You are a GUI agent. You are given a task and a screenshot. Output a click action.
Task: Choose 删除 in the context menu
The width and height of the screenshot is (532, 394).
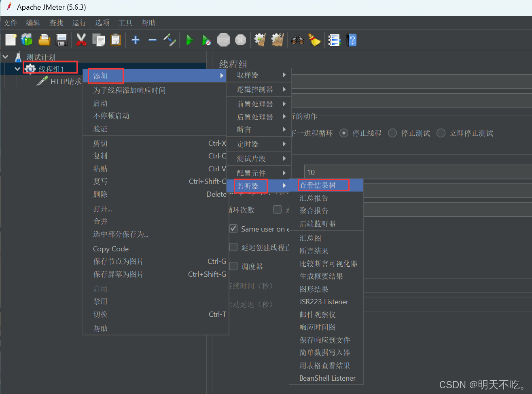point(156,194)
